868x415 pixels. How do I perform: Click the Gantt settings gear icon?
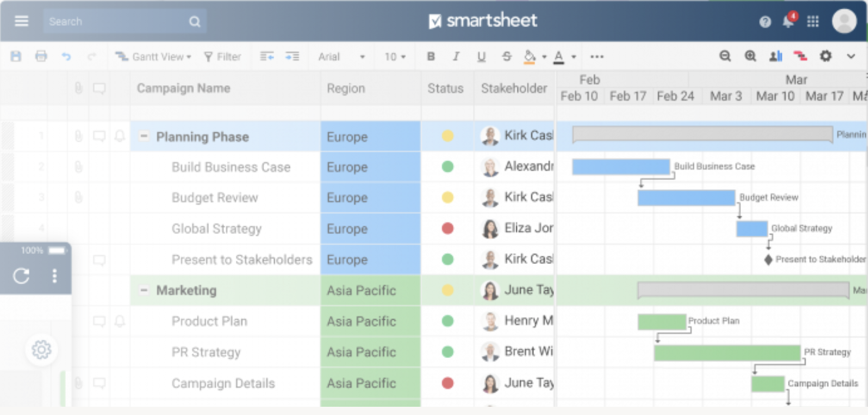826,56
